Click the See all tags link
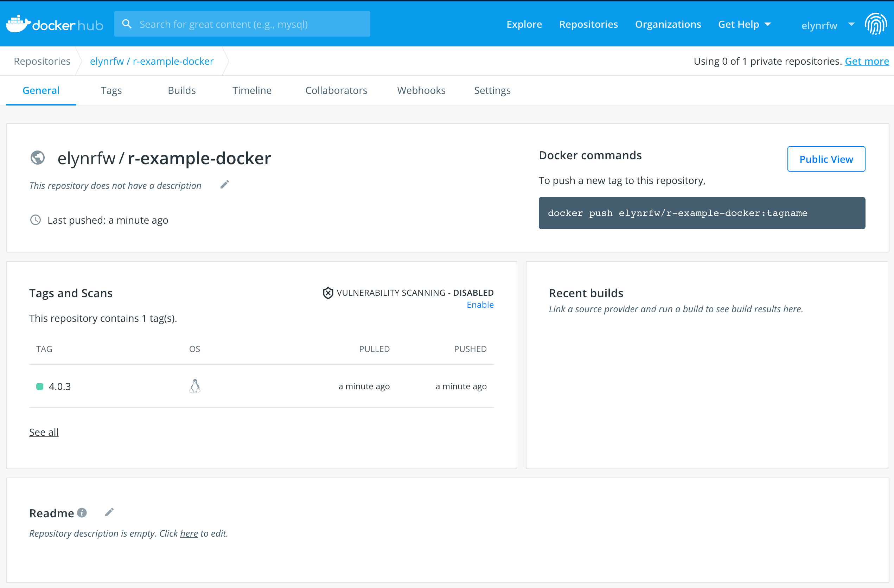 coord(44,432)
